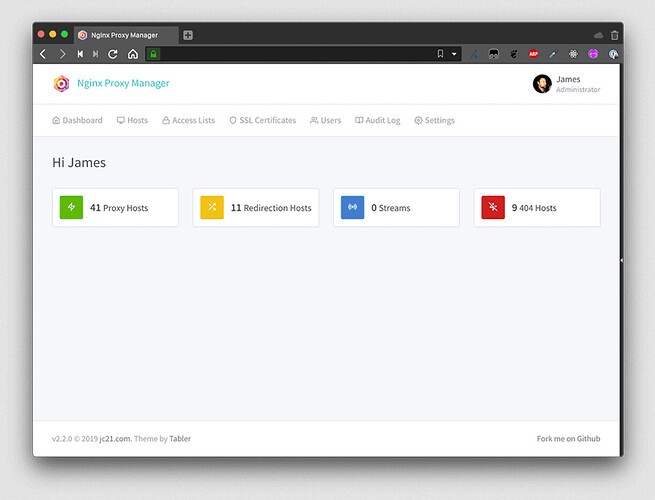The height and width of the screenshot is (500, 655).
Task: Go forward with the browser forward arrow
Action: pos(62,54)
